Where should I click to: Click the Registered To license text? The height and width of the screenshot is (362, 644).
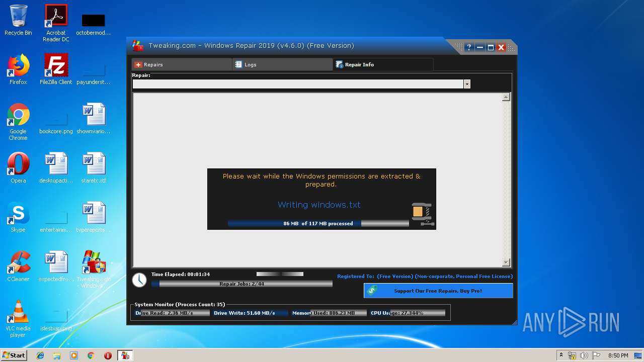point(425,276)
